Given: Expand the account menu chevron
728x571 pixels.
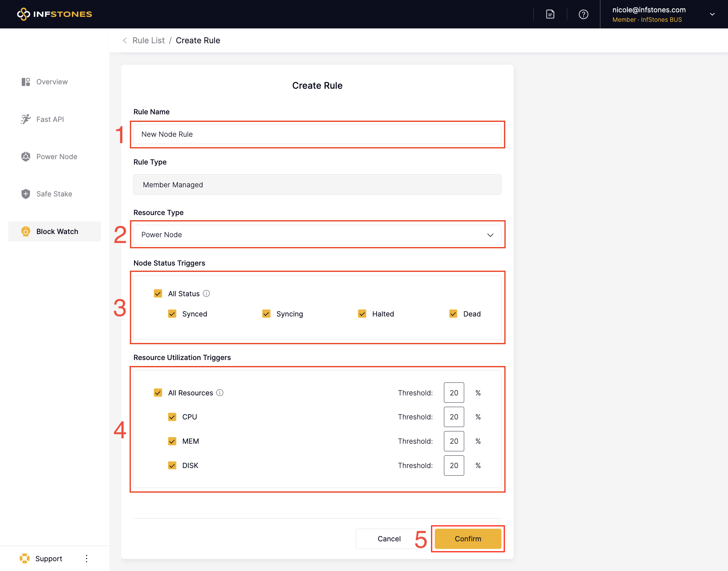Looking at the screenshot, I should [712, 15].
